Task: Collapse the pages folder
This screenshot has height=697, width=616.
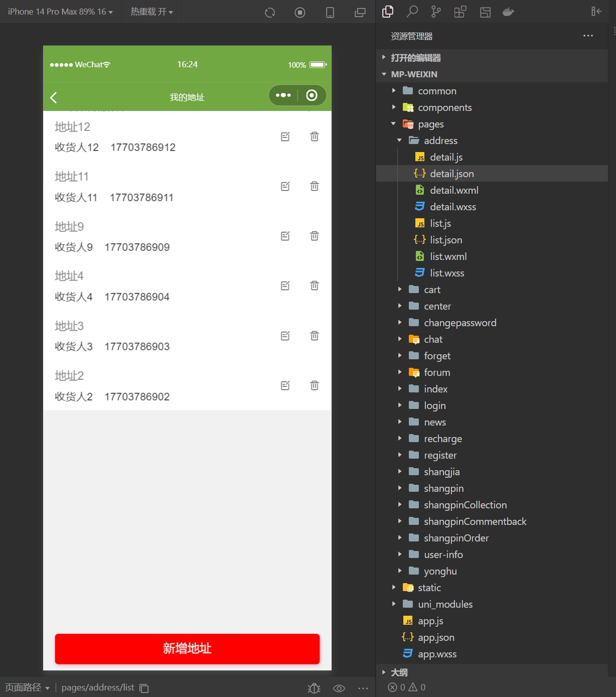Action: point(492,124)
